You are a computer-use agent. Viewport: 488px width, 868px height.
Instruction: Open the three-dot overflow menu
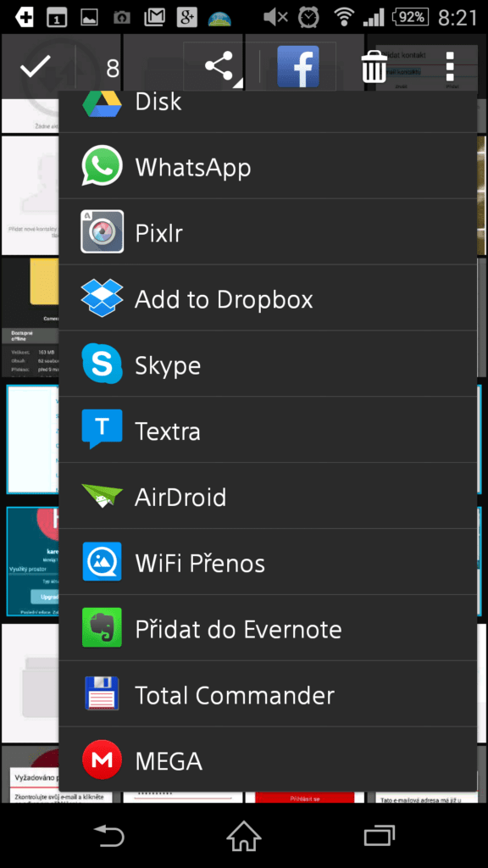pyautogui.click(x=450, y=66)
